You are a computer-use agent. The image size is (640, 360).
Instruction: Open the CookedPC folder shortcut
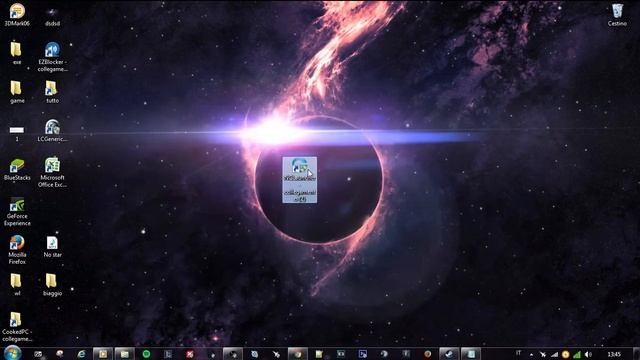[17, 327]
